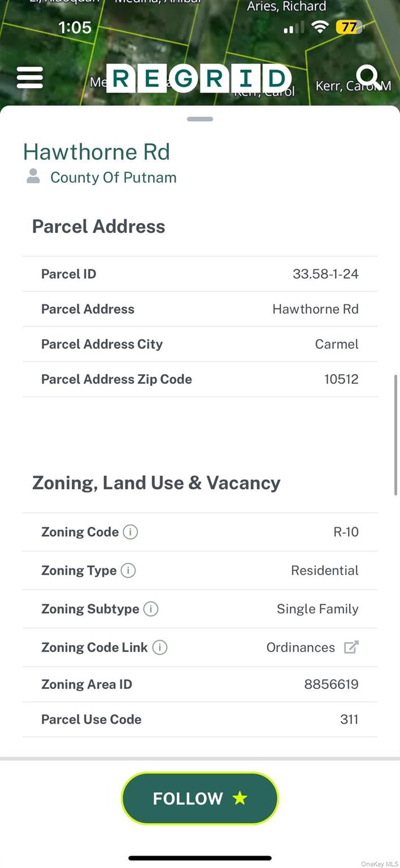The width and height of the screenshot is (400, 868).
Task: Tap the search magnifier icon
Action: [x=368, y=76]
